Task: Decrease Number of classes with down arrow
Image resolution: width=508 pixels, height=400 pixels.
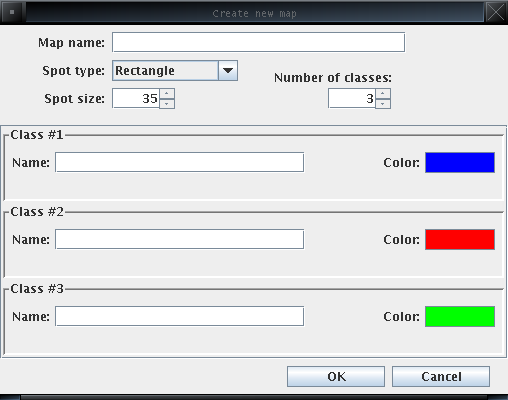Action: [383, 104]
